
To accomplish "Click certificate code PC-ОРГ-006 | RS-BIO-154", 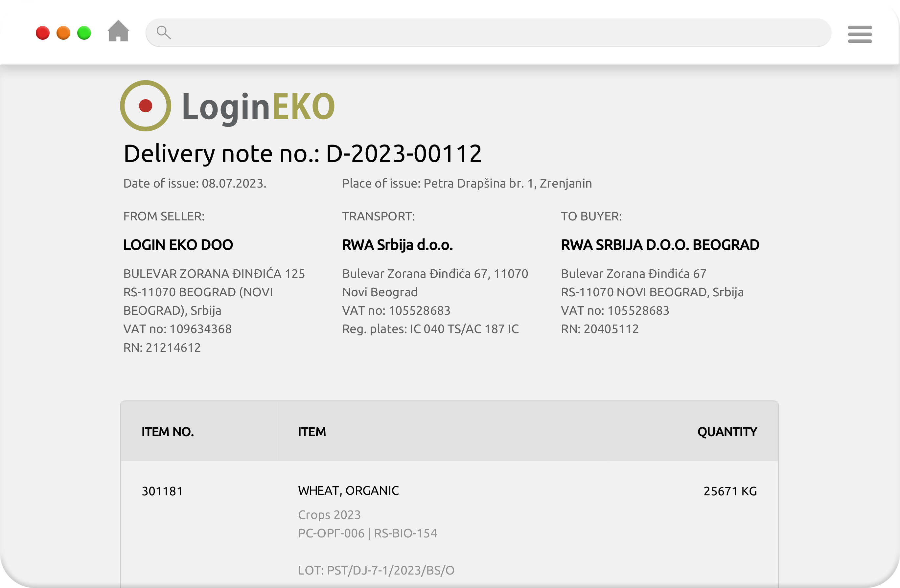I will 367,533.
